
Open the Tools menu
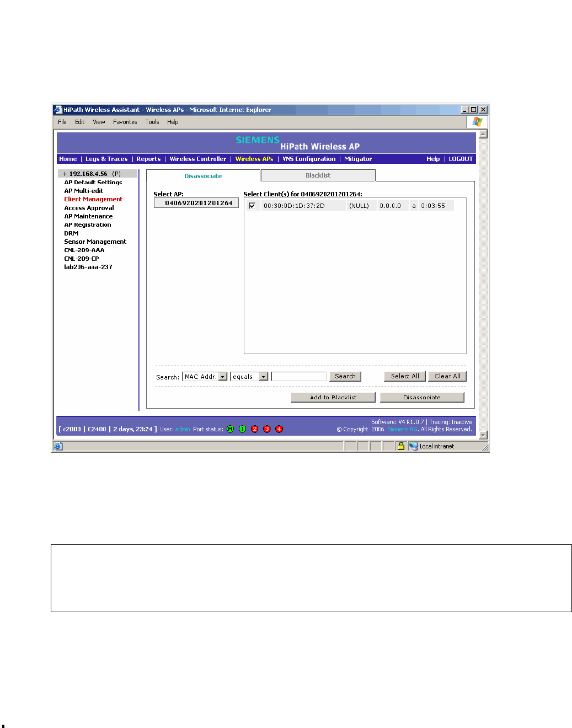[152, 122]
